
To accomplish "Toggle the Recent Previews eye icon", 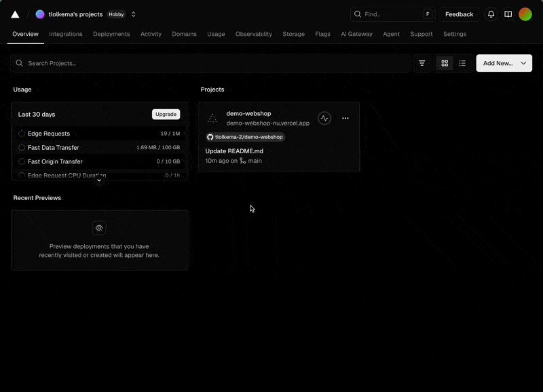I will (99, 228).
